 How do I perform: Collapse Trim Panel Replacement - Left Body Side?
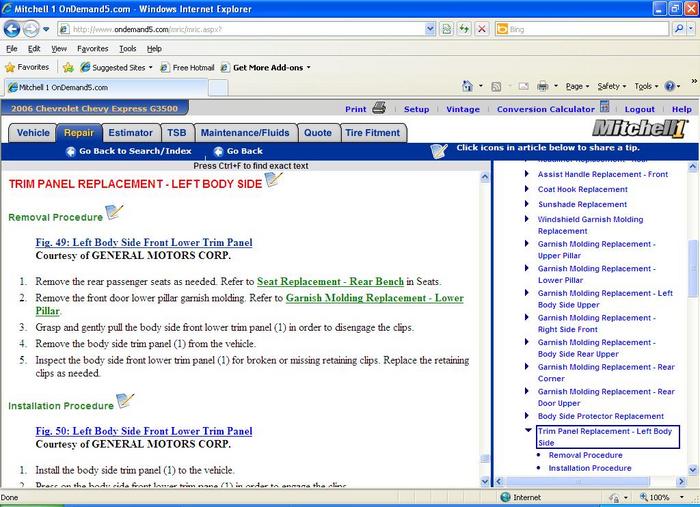(x=528, y=430)
